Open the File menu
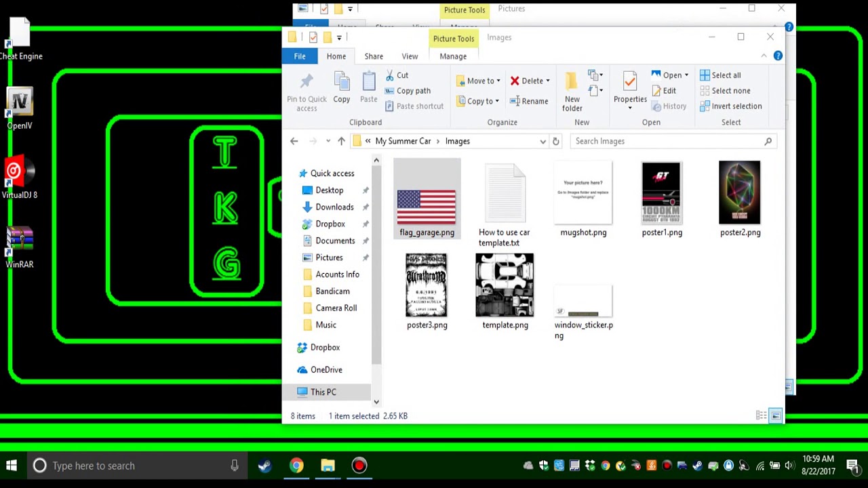The height and width of the screenshot is (488, 868). (x=300, y=56)
